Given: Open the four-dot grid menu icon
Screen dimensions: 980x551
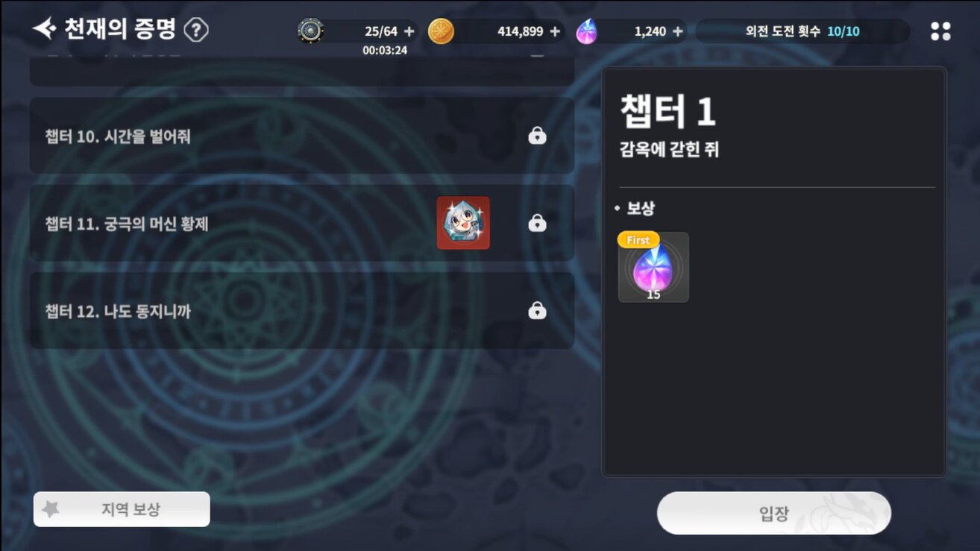Looking at the screenshot, I should [x=941, y=31].
